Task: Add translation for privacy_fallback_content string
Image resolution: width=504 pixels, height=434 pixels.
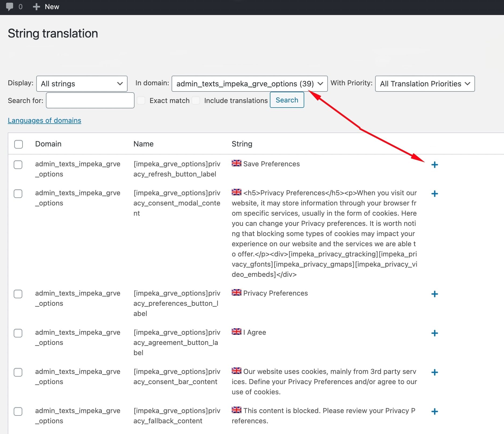Action: tap(434, 411)
